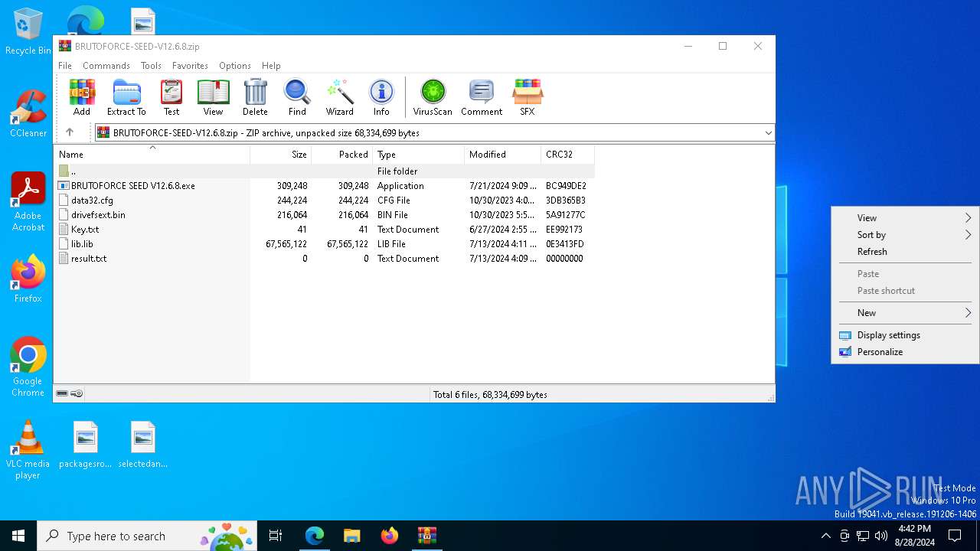Click the Firefox icon in the taskbar
Viewport: 980px width, 551px height.
click(x=390, y=536)
